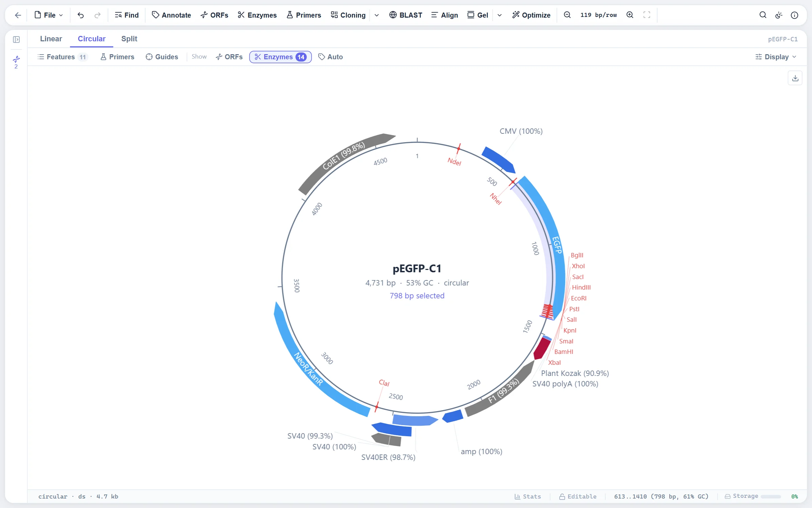Viewport: 812px width, 508px height.
Task: Open the search magnifier icon
Action: click(x=763, y=15)
